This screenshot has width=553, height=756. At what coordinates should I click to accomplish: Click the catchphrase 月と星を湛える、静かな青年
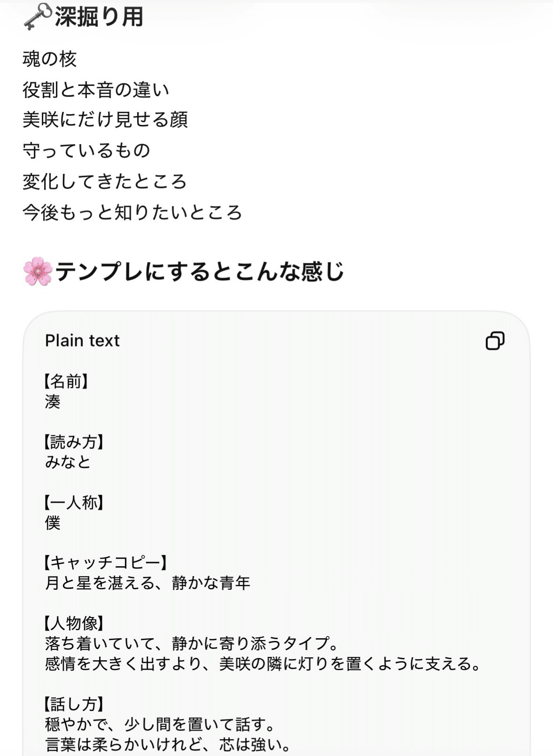[147, 583]
